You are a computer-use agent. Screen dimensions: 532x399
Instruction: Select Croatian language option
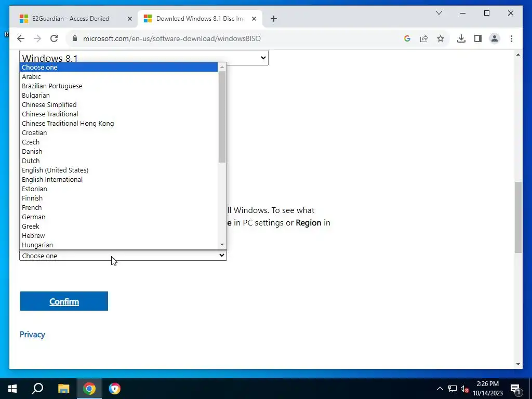tap(119, 132)
